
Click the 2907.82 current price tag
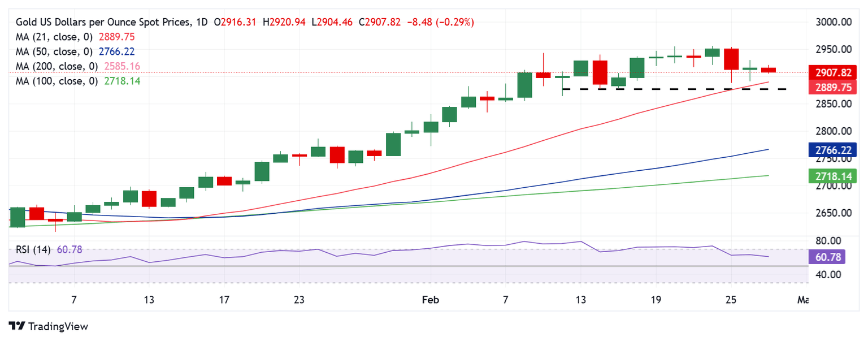click(834, 72)
